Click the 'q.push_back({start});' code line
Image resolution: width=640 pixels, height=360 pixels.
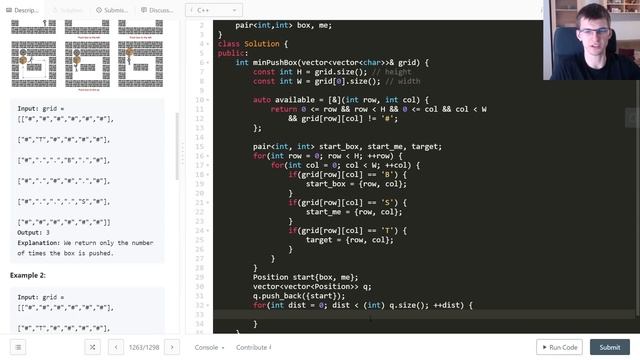(299, 296)
